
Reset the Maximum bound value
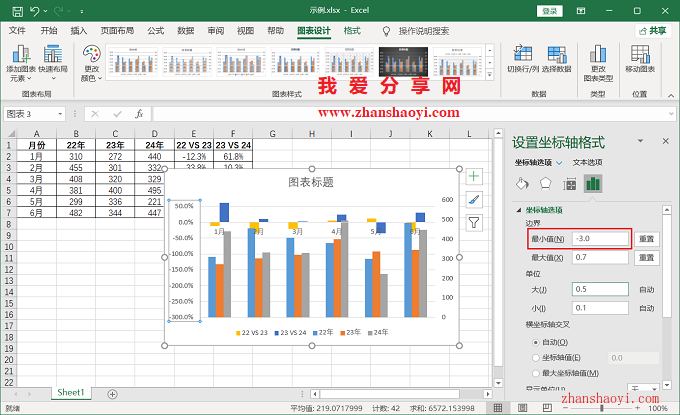(x=647, y=258)
